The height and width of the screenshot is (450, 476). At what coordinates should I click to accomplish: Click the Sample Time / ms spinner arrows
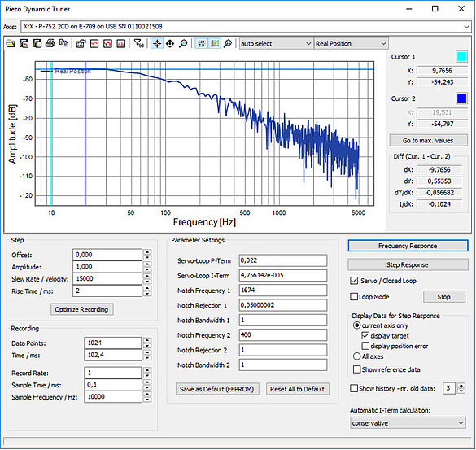click(x=147, y=385)
